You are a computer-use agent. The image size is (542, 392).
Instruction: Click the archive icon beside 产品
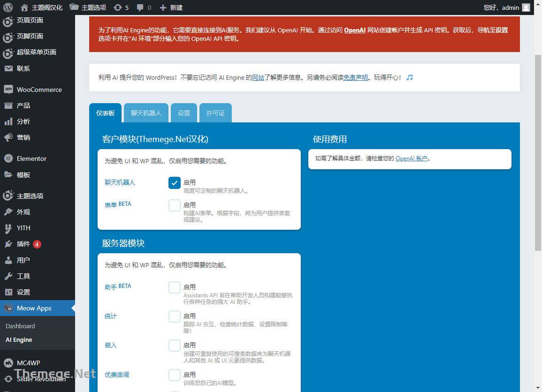click(x=8, y=106)
